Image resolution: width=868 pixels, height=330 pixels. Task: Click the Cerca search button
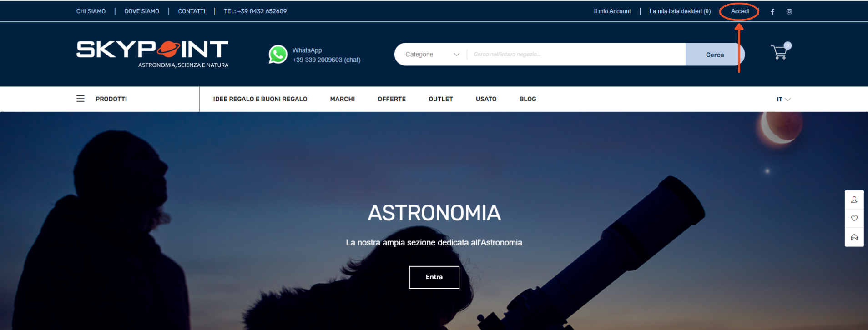715,55
